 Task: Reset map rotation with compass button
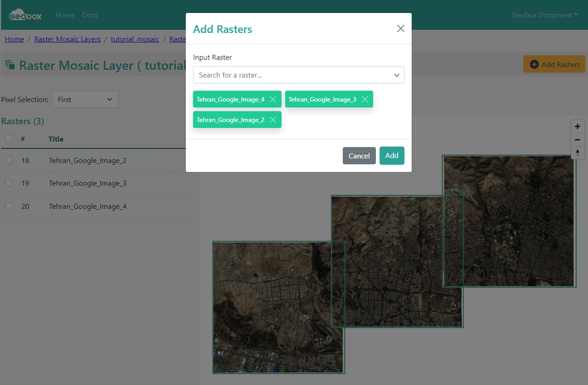point(577,153)
